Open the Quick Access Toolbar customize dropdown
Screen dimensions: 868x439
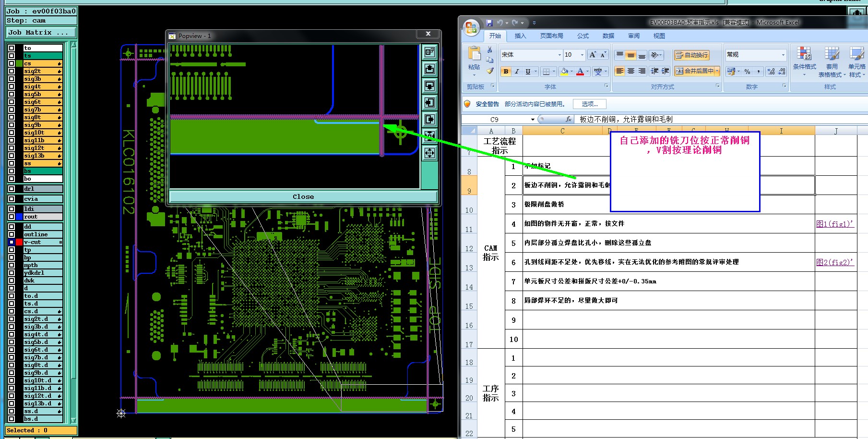[x=534, y=23]
